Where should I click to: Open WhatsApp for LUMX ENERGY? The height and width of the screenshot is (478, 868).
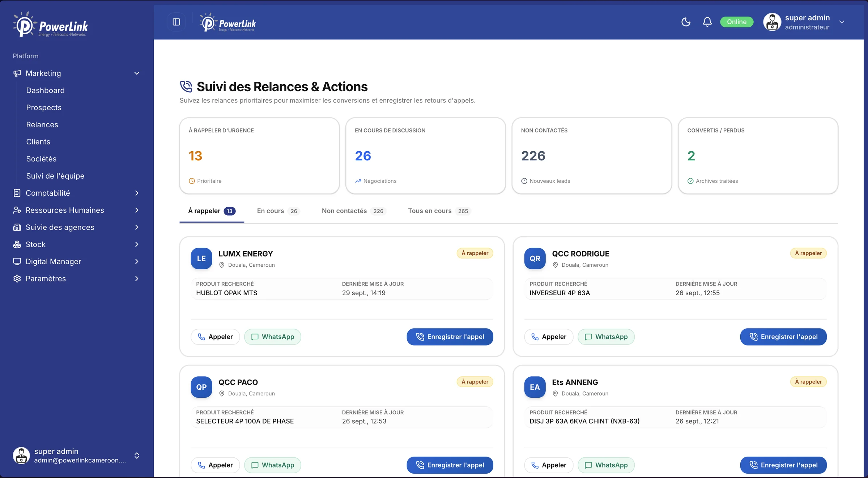click(x=273, y=337)
